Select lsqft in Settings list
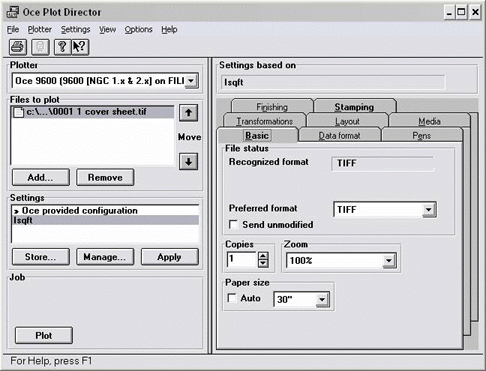 click(x=105, y=220)
